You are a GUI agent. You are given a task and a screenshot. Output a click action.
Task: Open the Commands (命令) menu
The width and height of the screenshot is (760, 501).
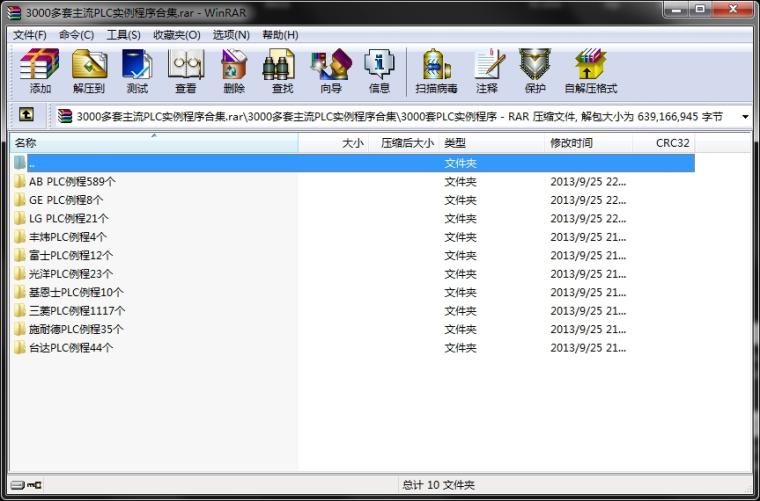point(76,35)
